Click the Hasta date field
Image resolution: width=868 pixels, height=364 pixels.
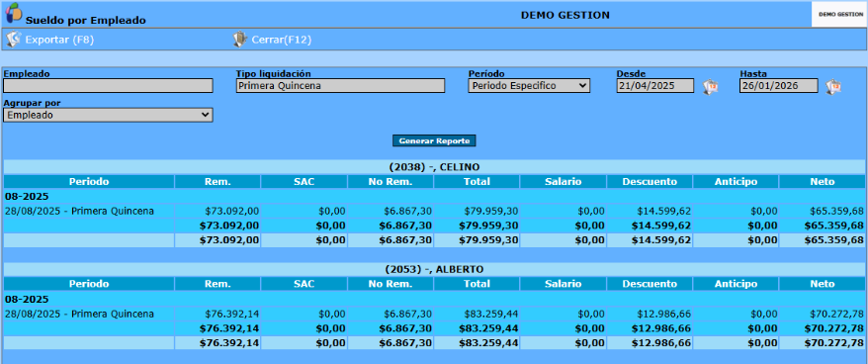(x=778, y=86)
